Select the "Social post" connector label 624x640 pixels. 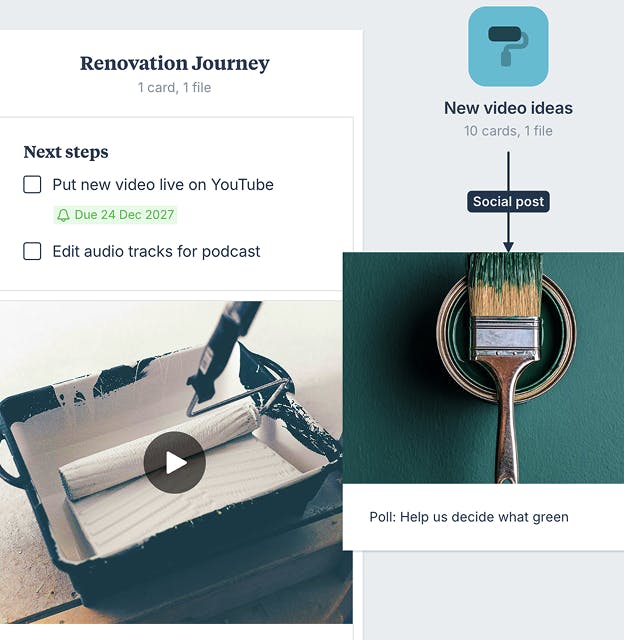pyautogui.click(x=508, y=202)
